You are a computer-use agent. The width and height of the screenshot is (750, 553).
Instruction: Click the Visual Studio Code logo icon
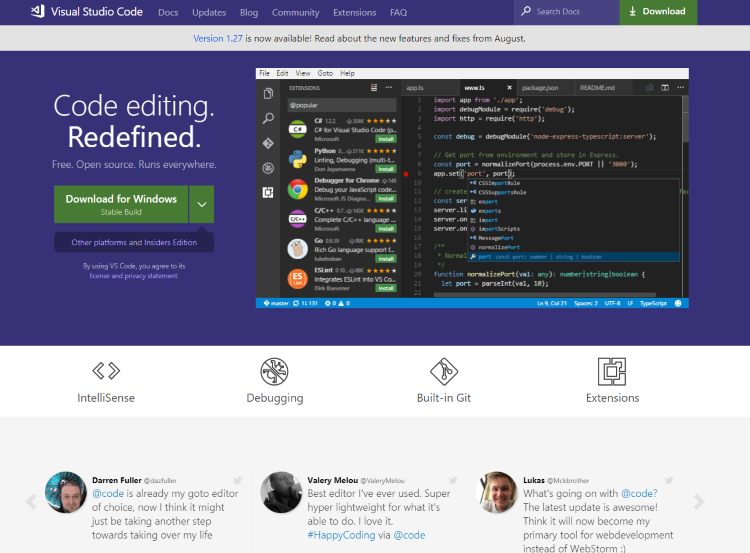tap(38, 11)
